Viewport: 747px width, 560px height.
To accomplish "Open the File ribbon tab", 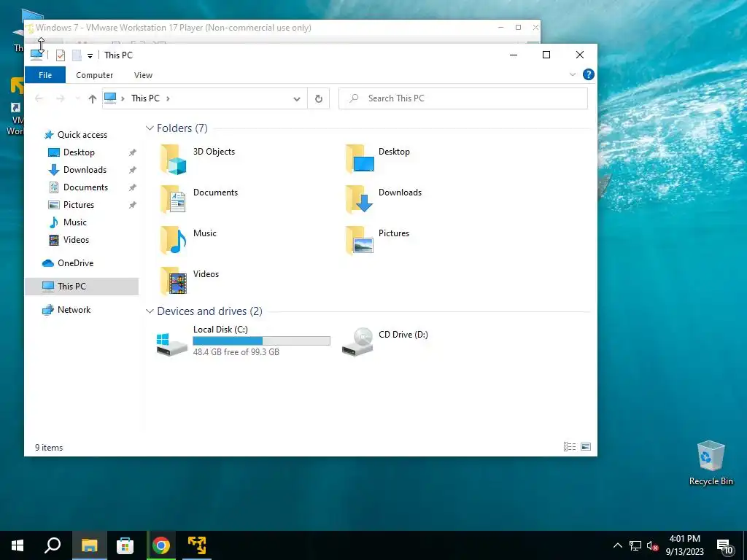I will click(45, 75).
